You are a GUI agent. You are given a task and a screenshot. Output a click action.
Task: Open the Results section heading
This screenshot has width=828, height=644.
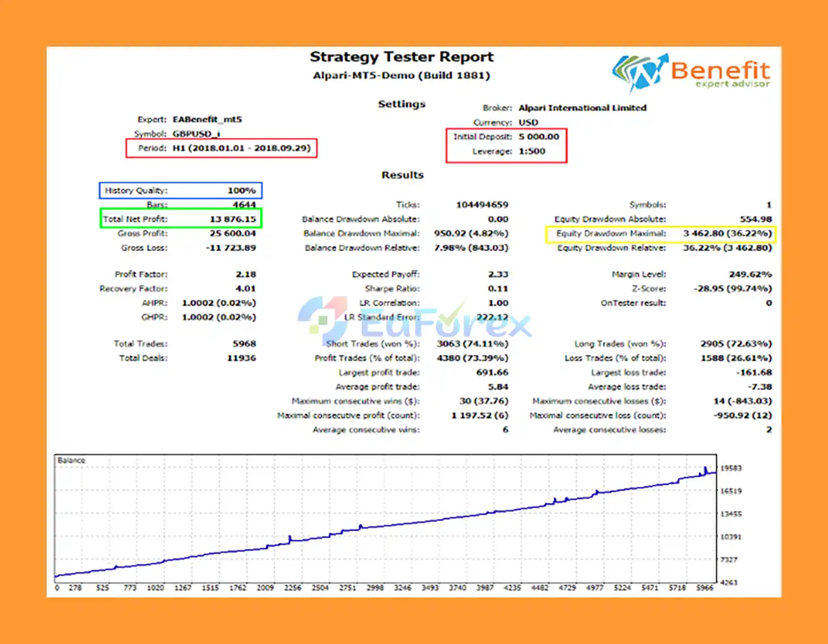tap(402, 175)
